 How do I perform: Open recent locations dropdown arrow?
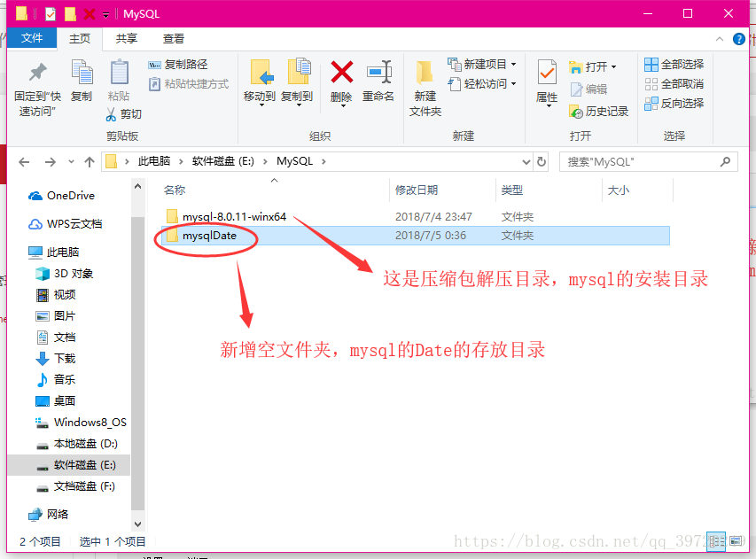[x=72, y=162]
